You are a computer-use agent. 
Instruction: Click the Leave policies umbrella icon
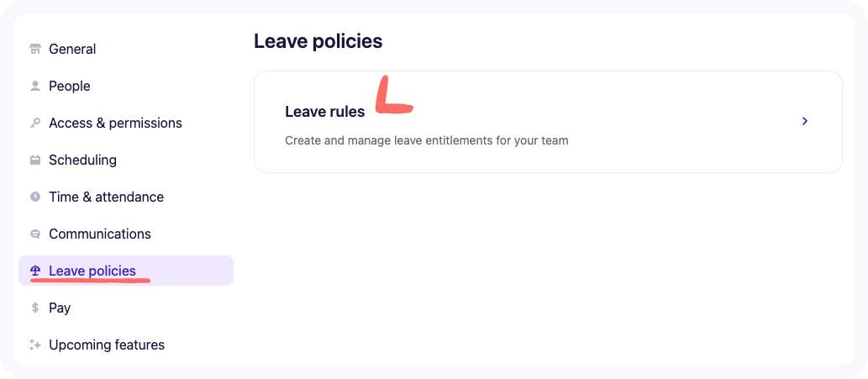(35, 271)
